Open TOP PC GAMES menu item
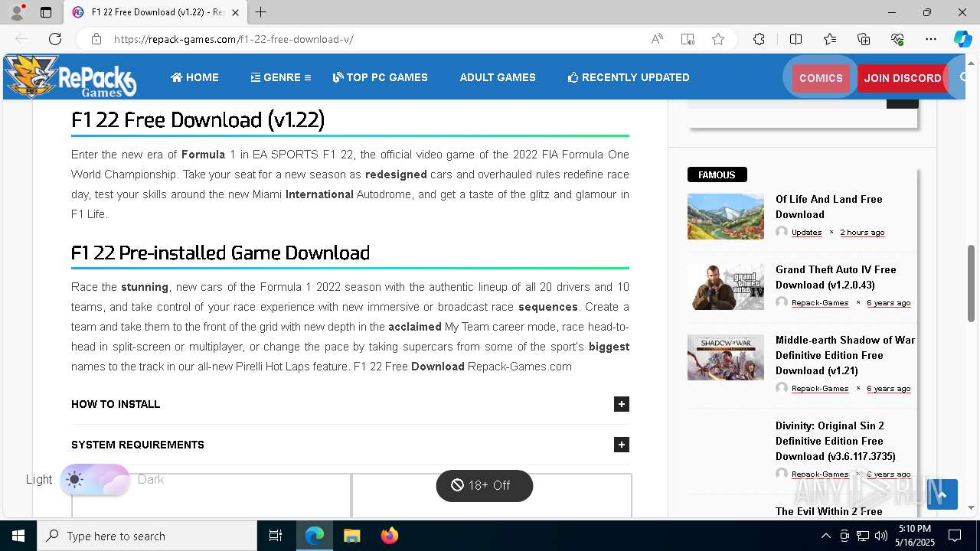The width and height of the screenshot is (980, 551). [x=380, y=77]
